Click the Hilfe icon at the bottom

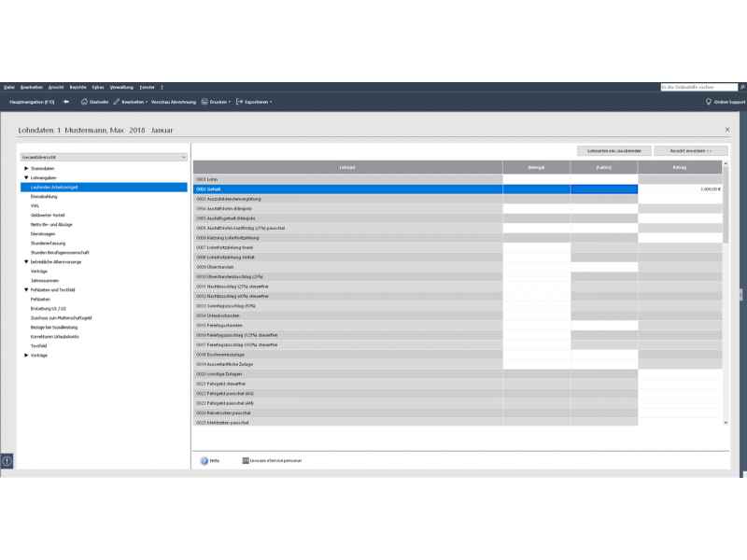pos(204,460)
